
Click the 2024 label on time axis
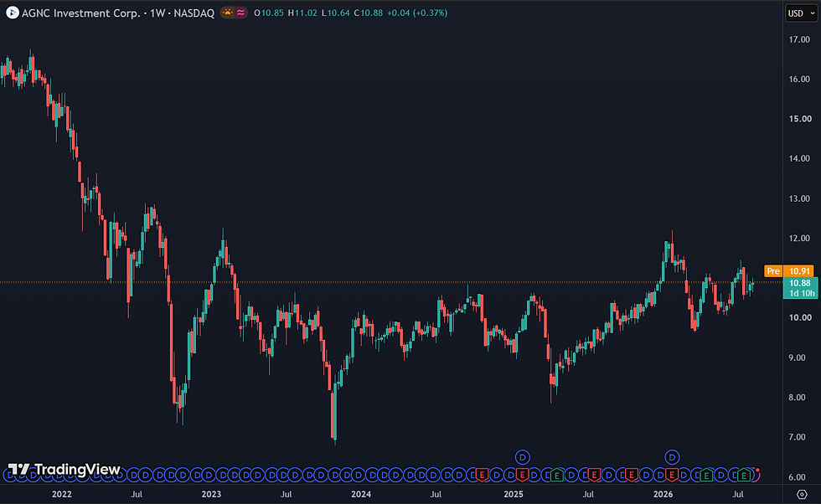tap(361, 494)
